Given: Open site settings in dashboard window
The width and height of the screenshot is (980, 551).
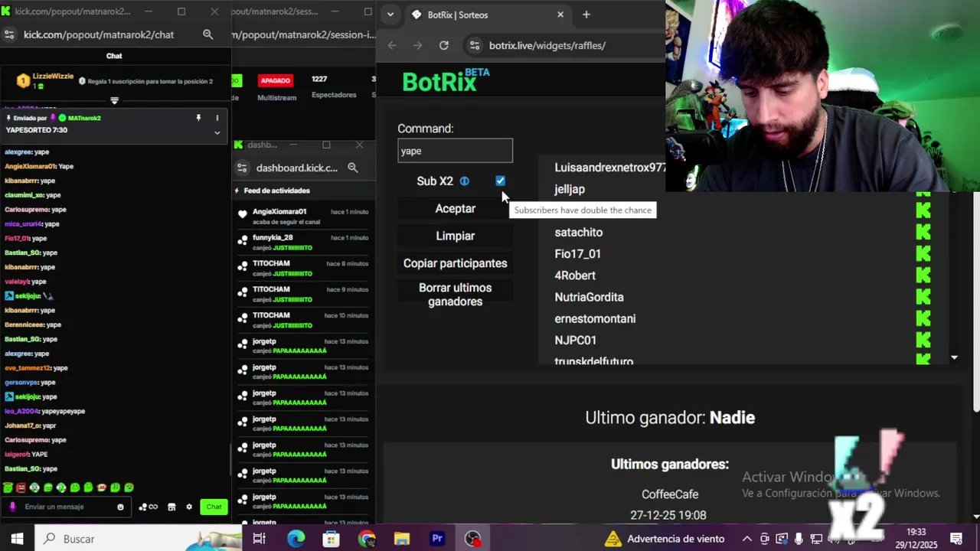Looking at the screenshot, I should click(x=242, y=168).
